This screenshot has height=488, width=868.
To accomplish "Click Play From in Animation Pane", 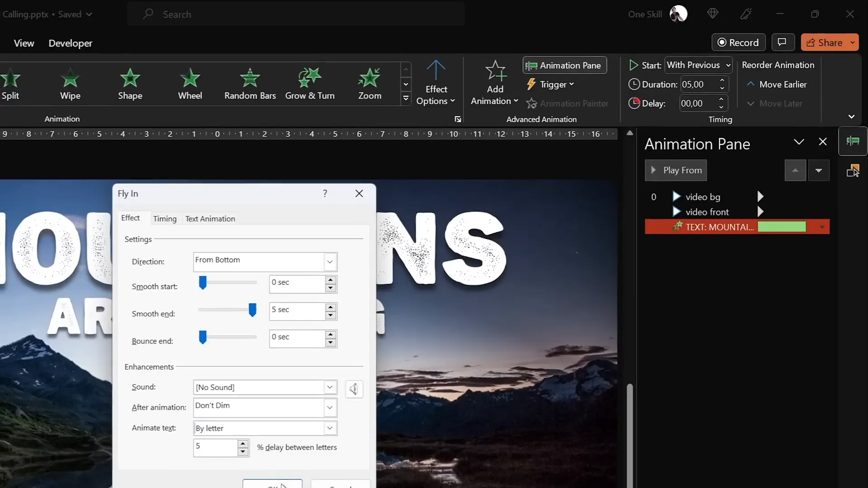I will coord(675,170).
